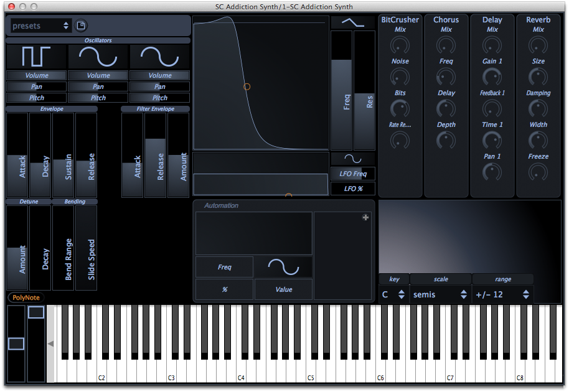Screen dimensions: 569x392
Task: Click the filter Freq vertical slider
Action: tap(342, 90)
